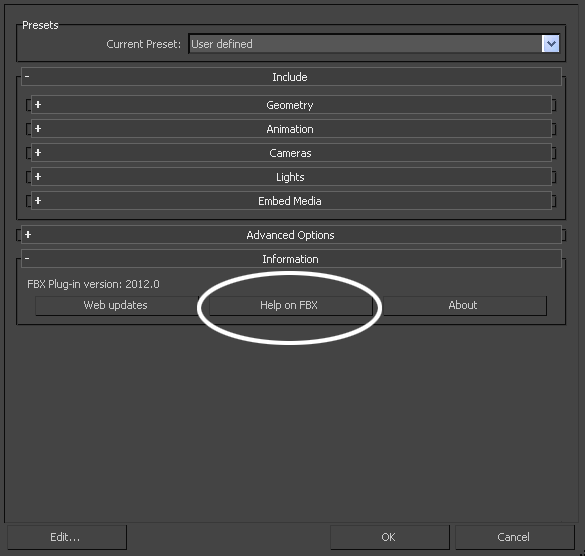Expand Embed Media with its plus icon
The width and height of the screenshot is (585, 556).
[38, 201]
